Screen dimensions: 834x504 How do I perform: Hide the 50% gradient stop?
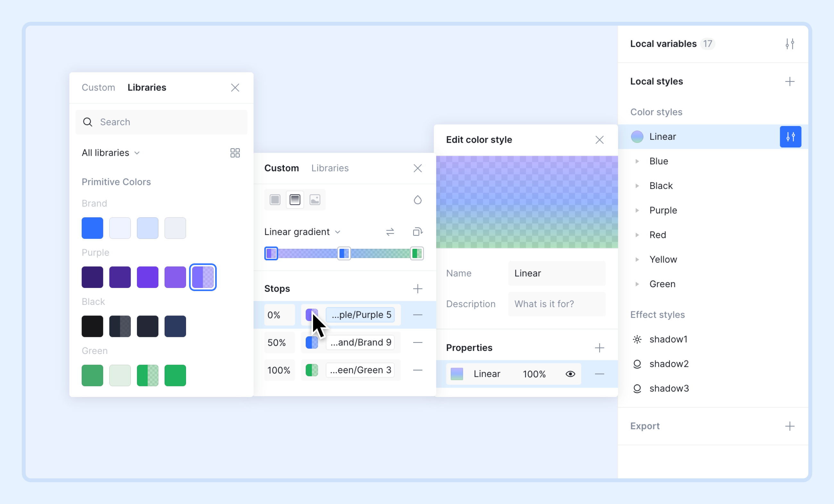click(417, 342)
